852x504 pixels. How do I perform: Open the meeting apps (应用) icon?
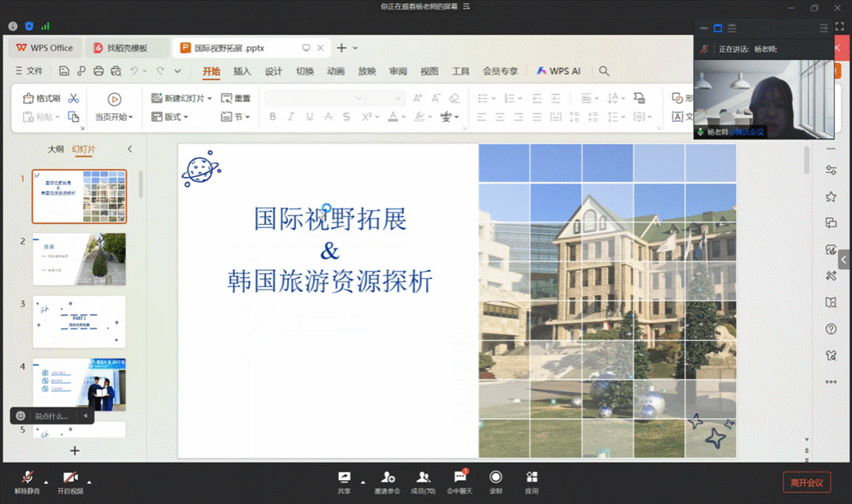coord(531,478)
